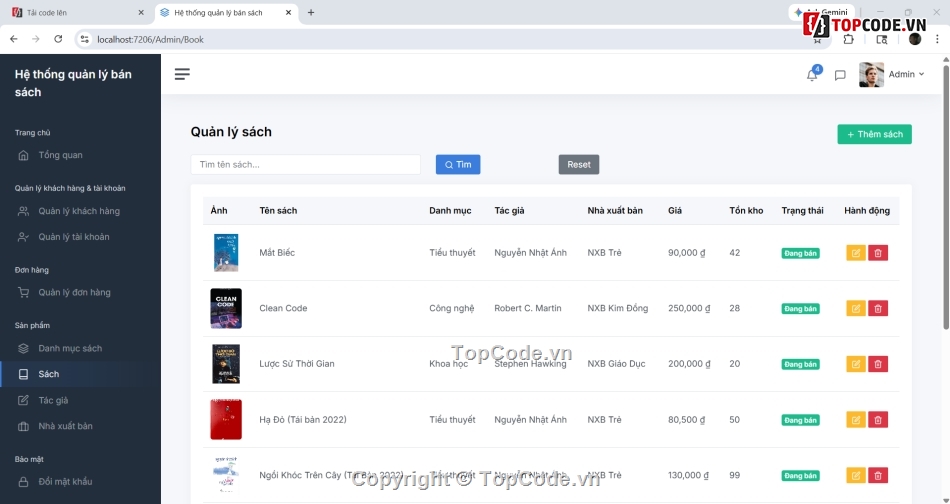Edit the Hạ Đỏ book
The image size is (950, 504).
pos(855,420)
